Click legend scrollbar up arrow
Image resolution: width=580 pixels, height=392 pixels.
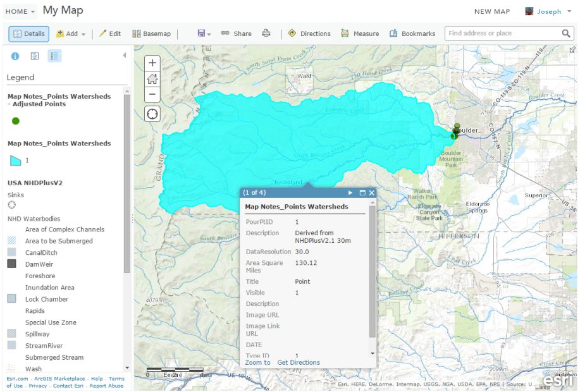(127, 91)
